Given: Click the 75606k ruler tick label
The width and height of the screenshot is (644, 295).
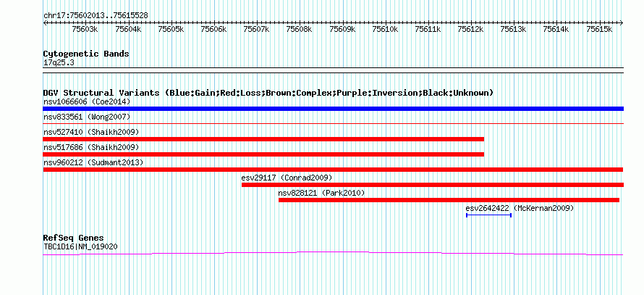Looking at the screenshot, I should tap(214, 29).
